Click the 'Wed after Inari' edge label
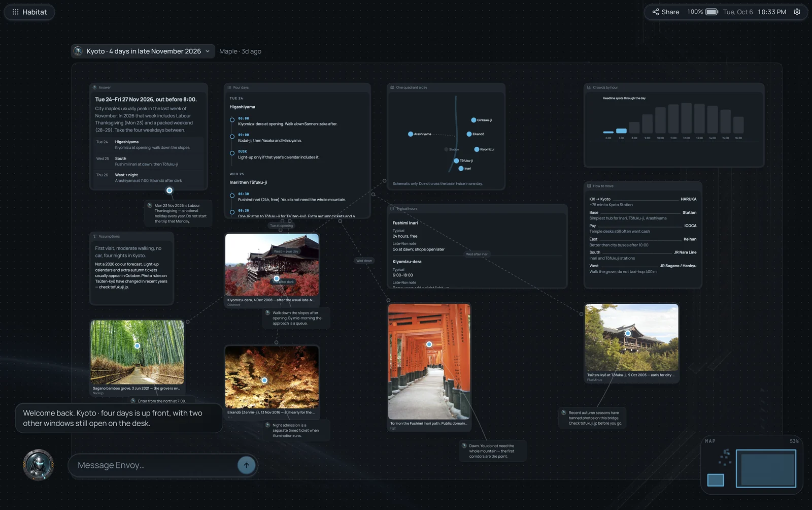 point(477,254)
